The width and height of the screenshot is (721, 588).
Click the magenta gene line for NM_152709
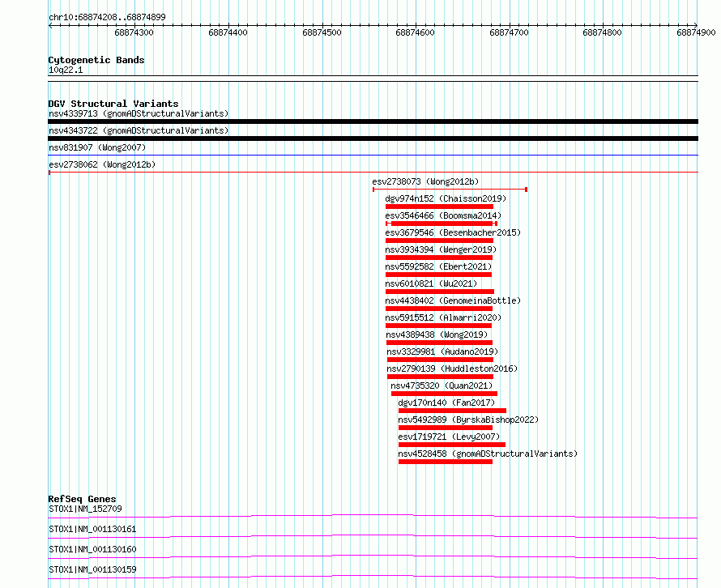click(x=373, y=516)
